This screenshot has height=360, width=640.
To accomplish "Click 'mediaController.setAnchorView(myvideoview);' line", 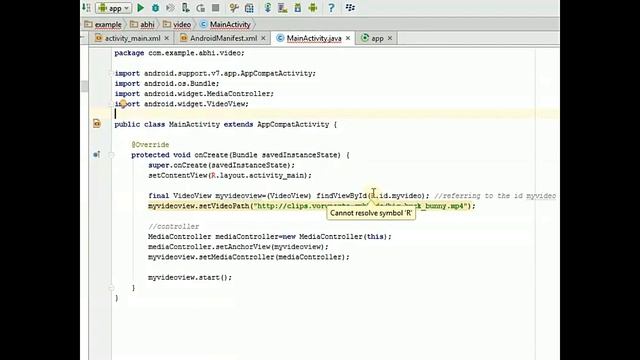I will pyautogui.click(x=238, y=247).
